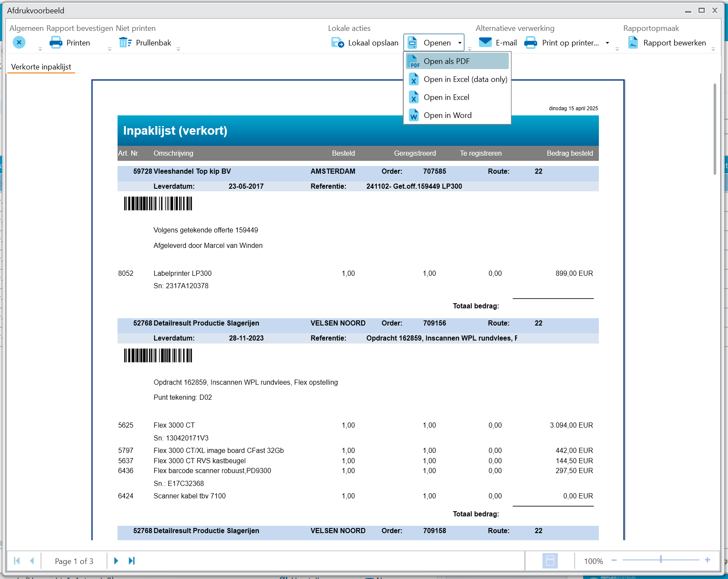Viewport: 728px width, 579px height.
Task: Click the Openen document icon
Action: pos(412,42)
